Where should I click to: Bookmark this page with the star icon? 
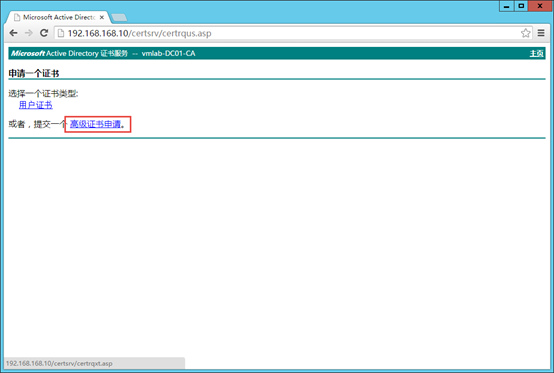click(525, 33)
